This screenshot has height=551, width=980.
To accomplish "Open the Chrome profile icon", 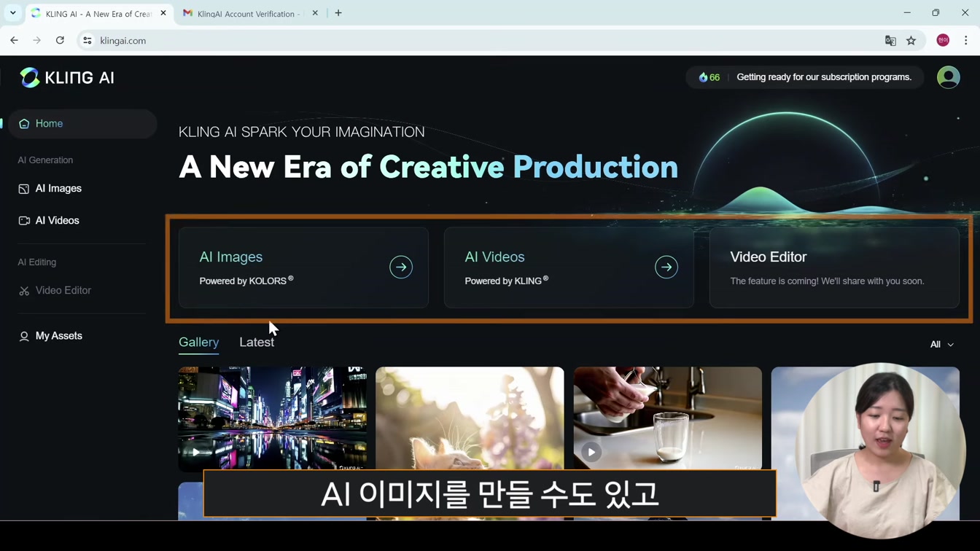I will click(x=943, y=41).
